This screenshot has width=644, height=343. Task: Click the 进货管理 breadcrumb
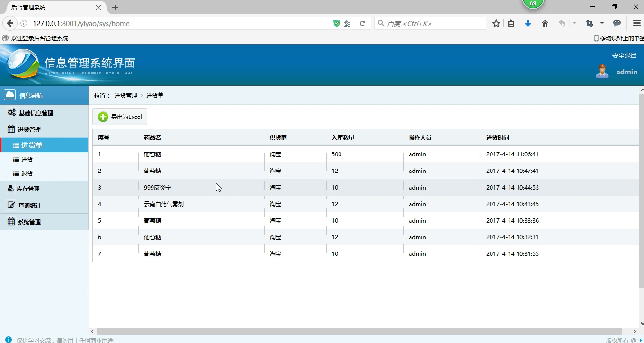(x=125, y=95)
